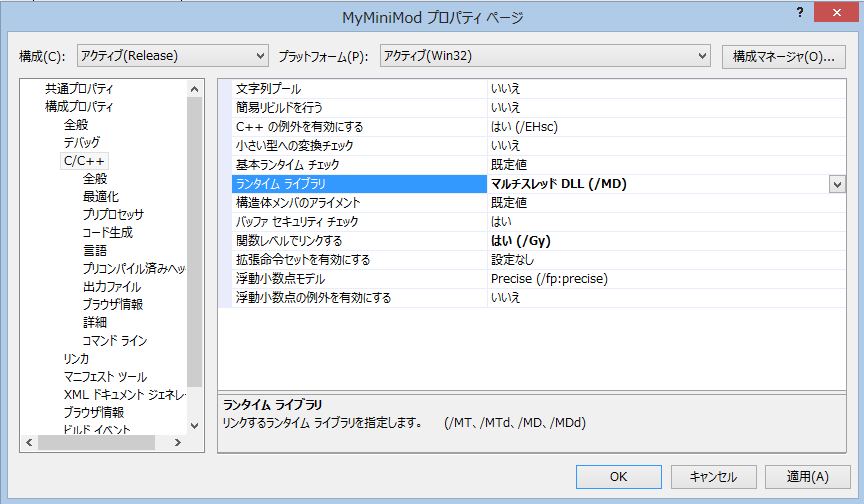Click the デバッグ tree item
The width and height of the screenshot is (864, 504).
[x=82, y=143]
